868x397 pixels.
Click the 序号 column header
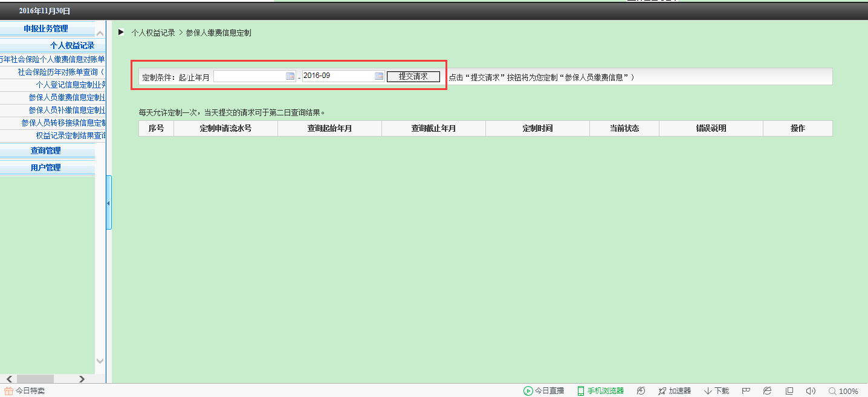coord(156,129)
